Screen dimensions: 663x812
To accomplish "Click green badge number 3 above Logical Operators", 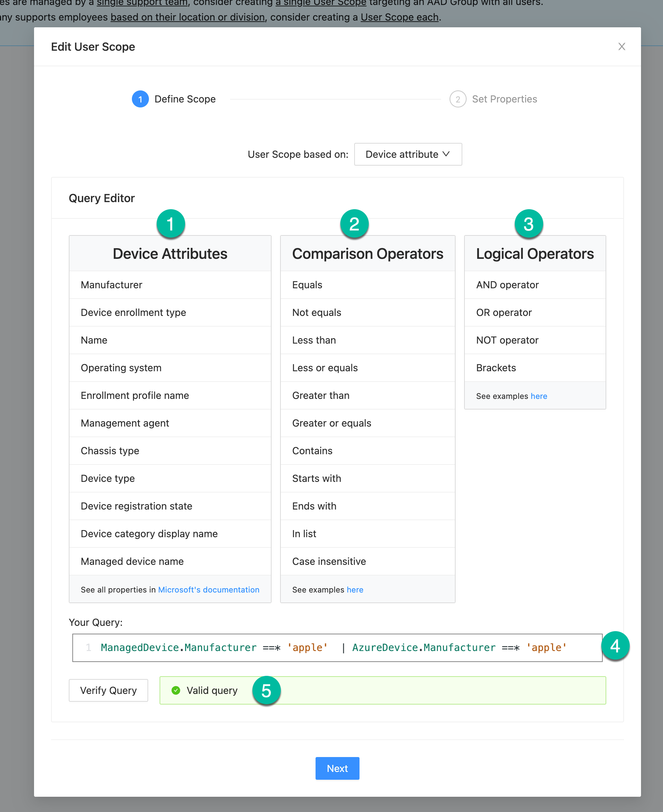I will point(528,224).
